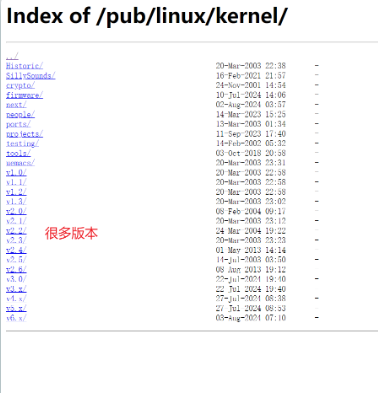
Task: Open the v2.0/ kernel directory
Action: [16, 211]
